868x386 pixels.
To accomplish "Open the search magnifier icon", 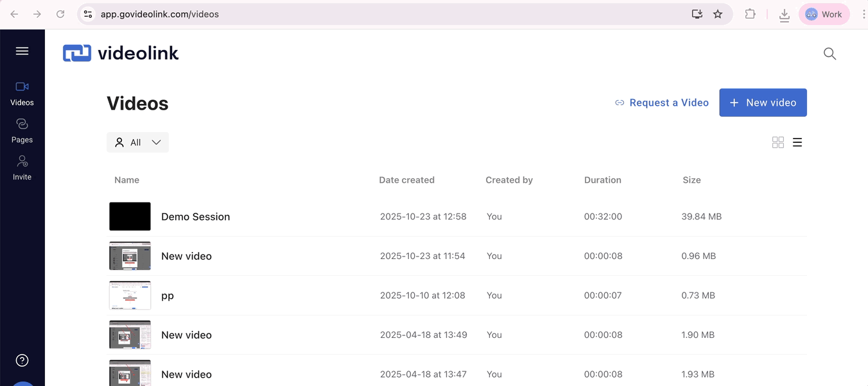I will click(829, 54).
